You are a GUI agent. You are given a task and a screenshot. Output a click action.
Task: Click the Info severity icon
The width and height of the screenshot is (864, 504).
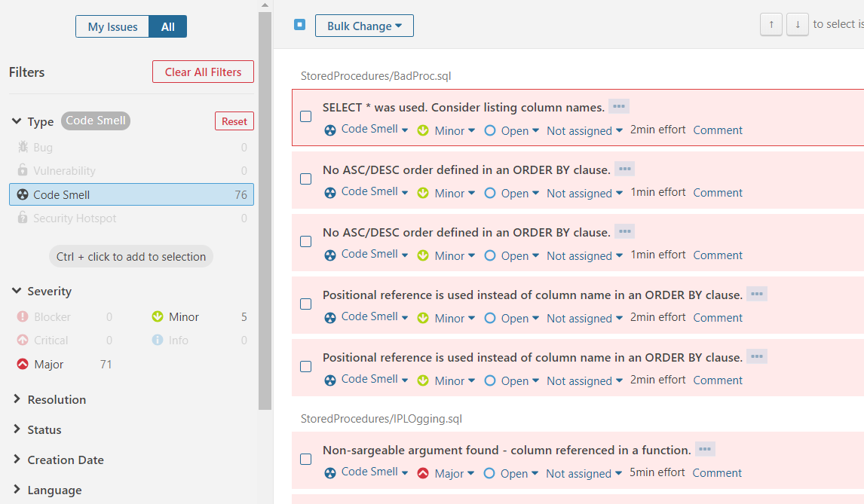pyautogui.click(x=158, y=340)
